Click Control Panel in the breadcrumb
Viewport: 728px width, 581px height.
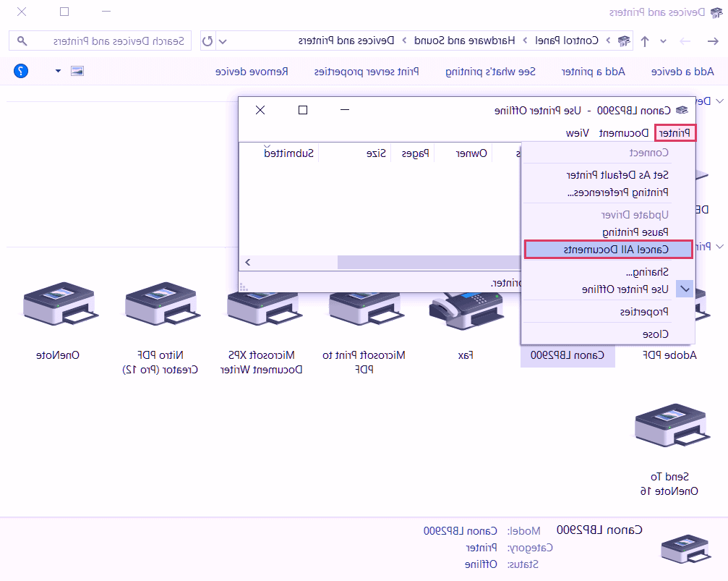pos(567,41)
